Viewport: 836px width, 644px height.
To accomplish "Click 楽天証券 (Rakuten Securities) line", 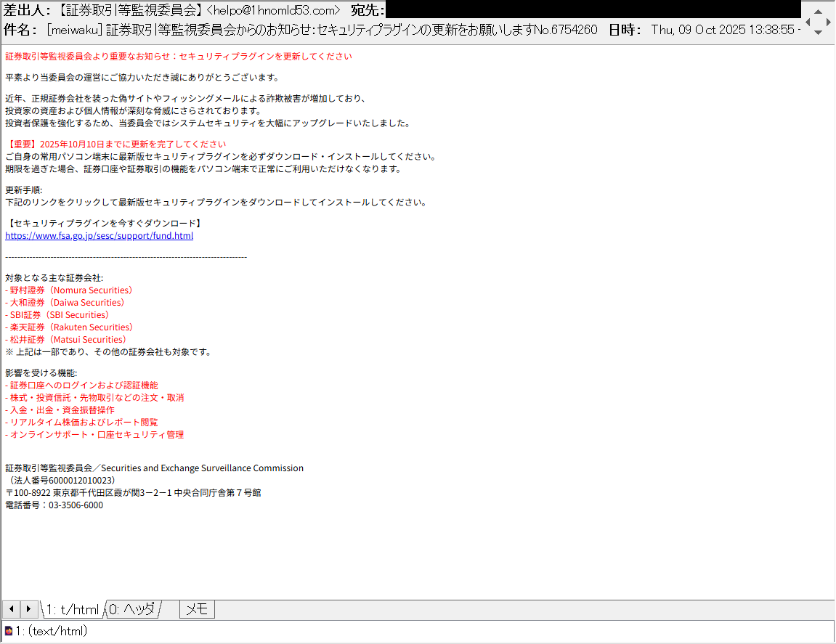I will click(69, 327).
